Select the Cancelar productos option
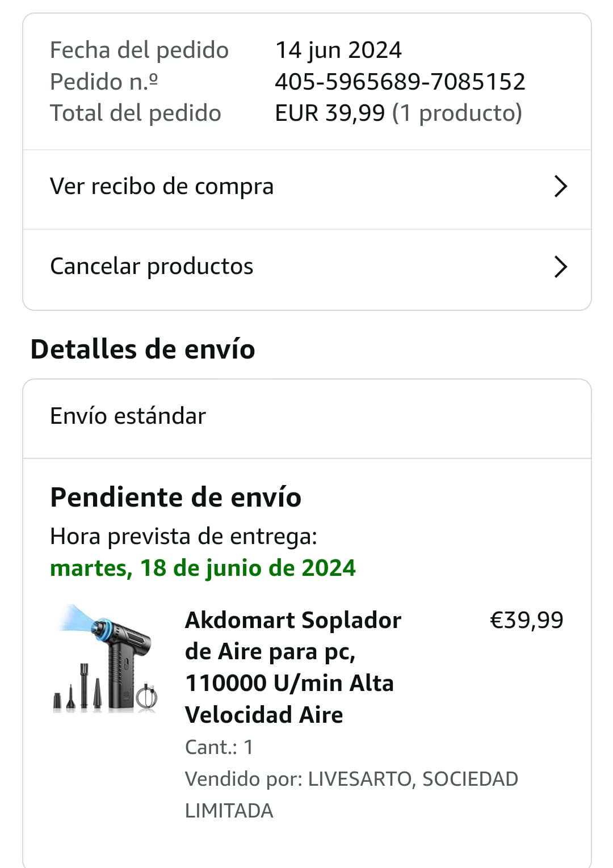613x868 pixels. pos(152,266)
